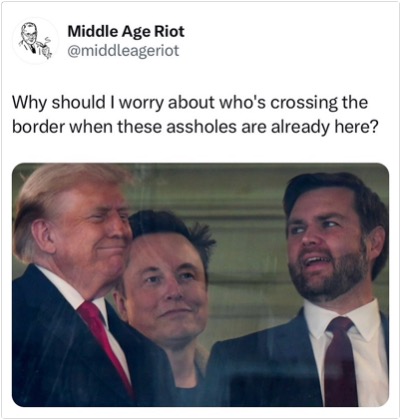
Task: Click the word "border" in tweet
Action: click(x=38, y=127)
